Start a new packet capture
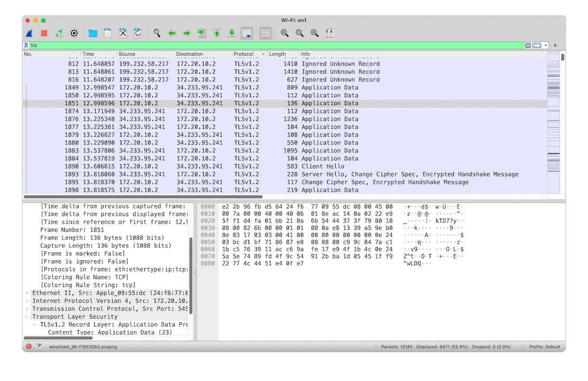Screen dimensions: 588x381 29,33
